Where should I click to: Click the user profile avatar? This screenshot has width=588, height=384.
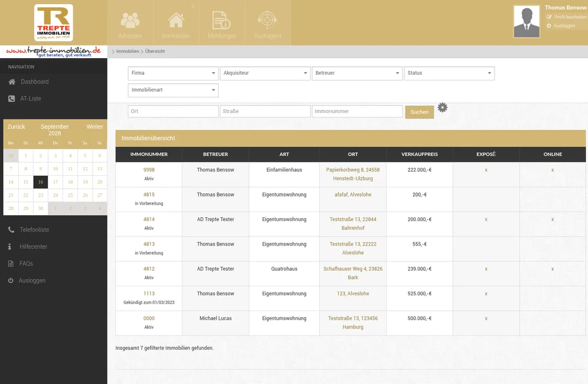[527, 21]
